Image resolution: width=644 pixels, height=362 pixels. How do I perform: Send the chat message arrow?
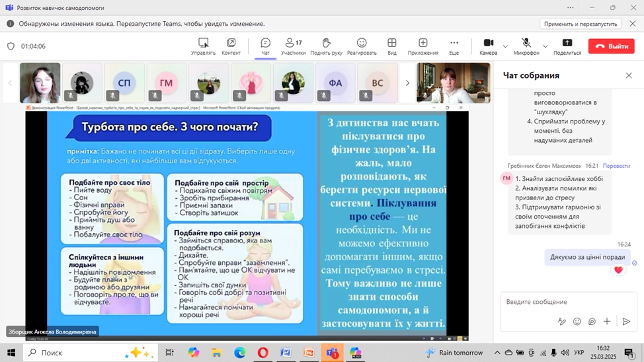pyautogui.click(x=626, y=322)
